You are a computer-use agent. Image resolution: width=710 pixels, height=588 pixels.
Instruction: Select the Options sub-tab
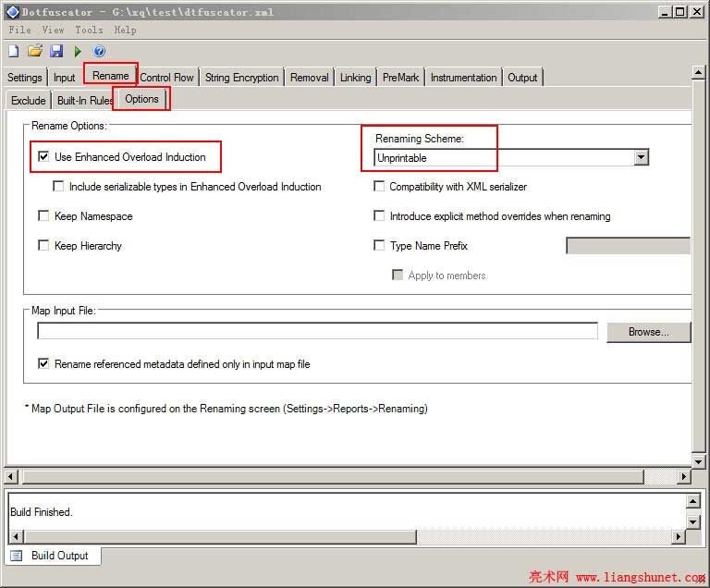coord(141,99)
